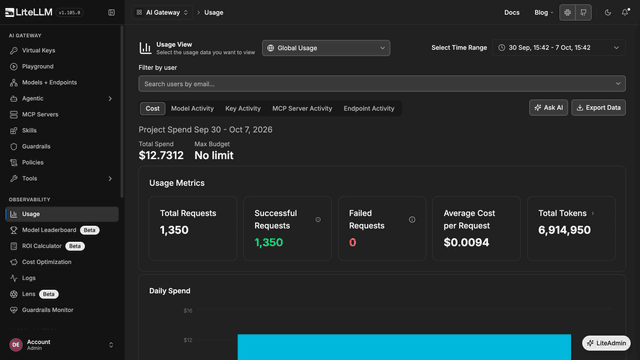Click the Total Spend value $12.7312
This screenshot has height=360, width=640.
tap(161, 156)
